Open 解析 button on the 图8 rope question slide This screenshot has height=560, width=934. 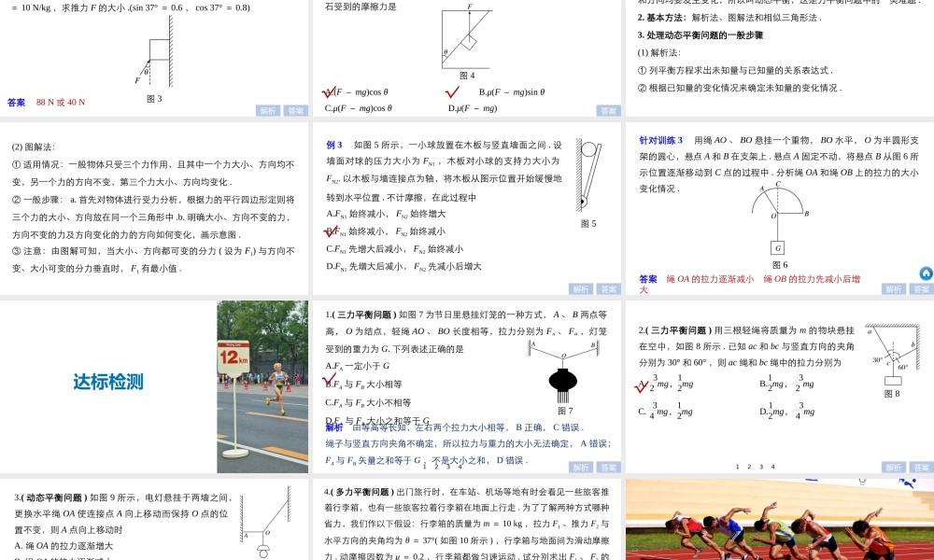pos(894,468)
